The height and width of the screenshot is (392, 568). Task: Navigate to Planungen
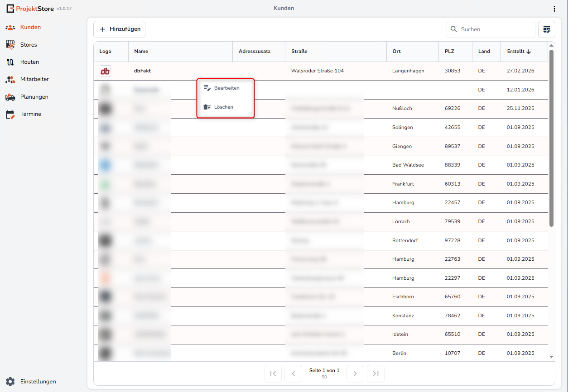pyautogui.click(x=34, y=97)
